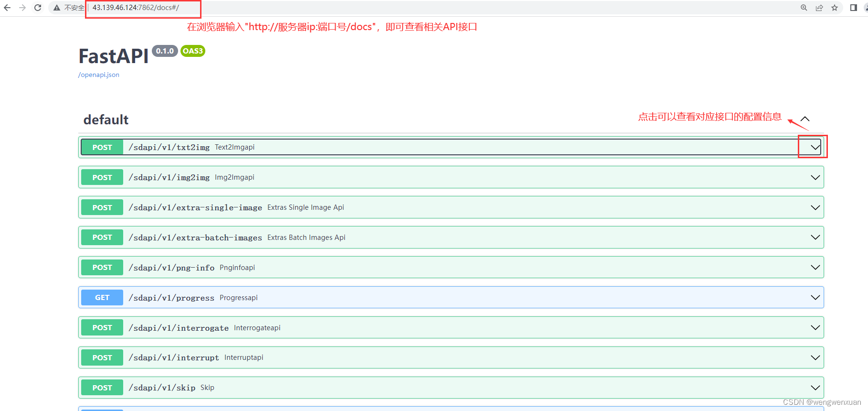Expand the /sdapi/v1/txt2img endpoint chevron

[815, 147]
